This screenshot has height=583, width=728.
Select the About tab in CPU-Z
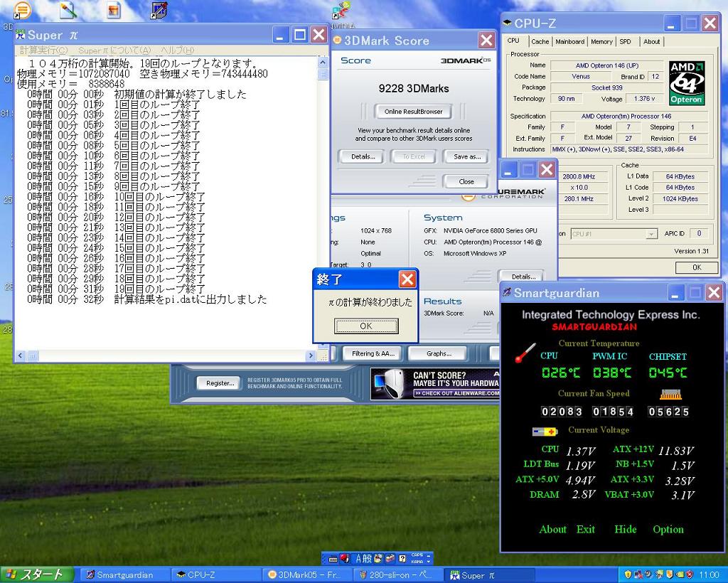coord(651,42)
